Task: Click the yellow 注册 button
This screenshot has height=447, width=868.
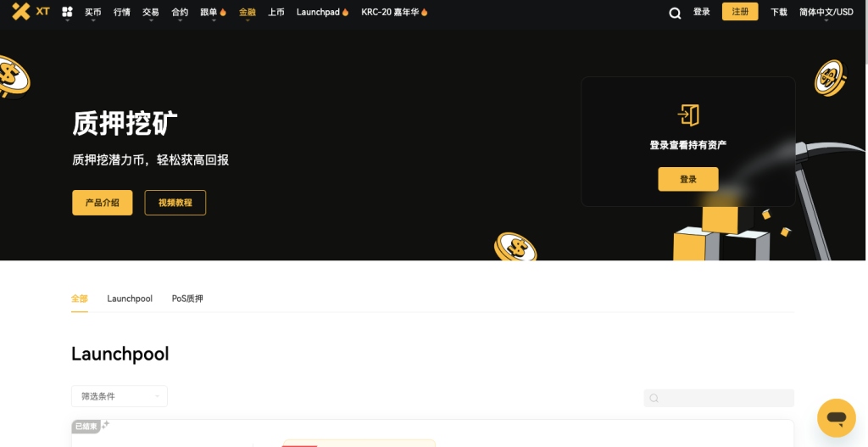Action: click(x=740, y=11)
